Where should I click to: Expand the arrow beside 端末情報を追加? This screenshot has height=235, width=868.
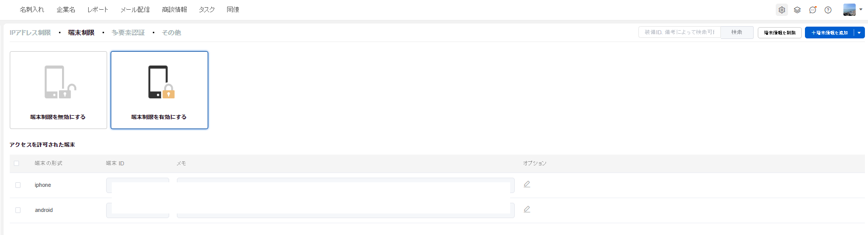(859, 33)
